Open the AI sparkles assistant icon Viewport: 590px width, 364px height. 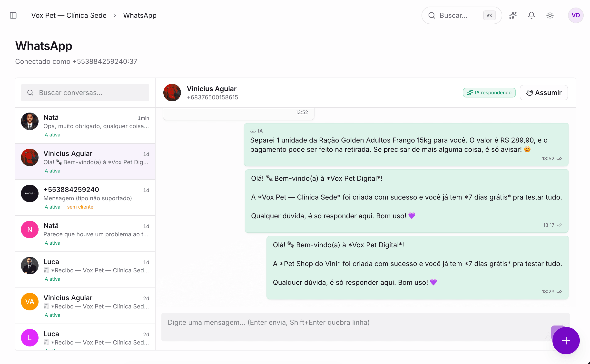[513, 15]
